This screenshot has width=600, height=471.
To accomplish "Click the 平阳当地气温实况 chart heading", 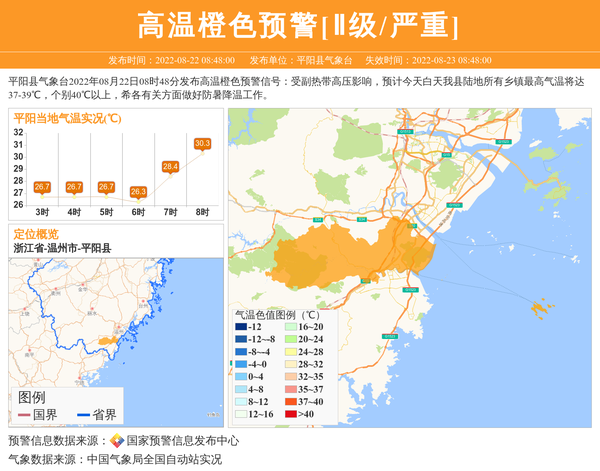I will click(67, 118).
